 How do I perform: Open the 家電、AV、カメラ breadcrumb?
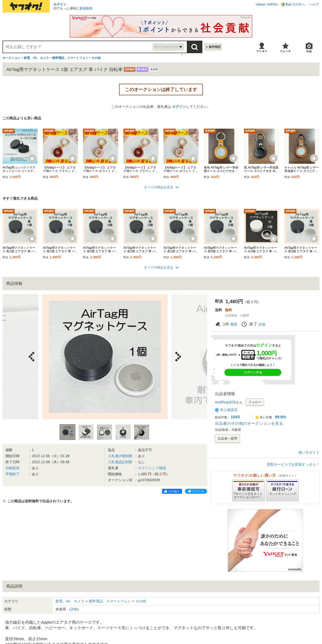pos(36,58)
